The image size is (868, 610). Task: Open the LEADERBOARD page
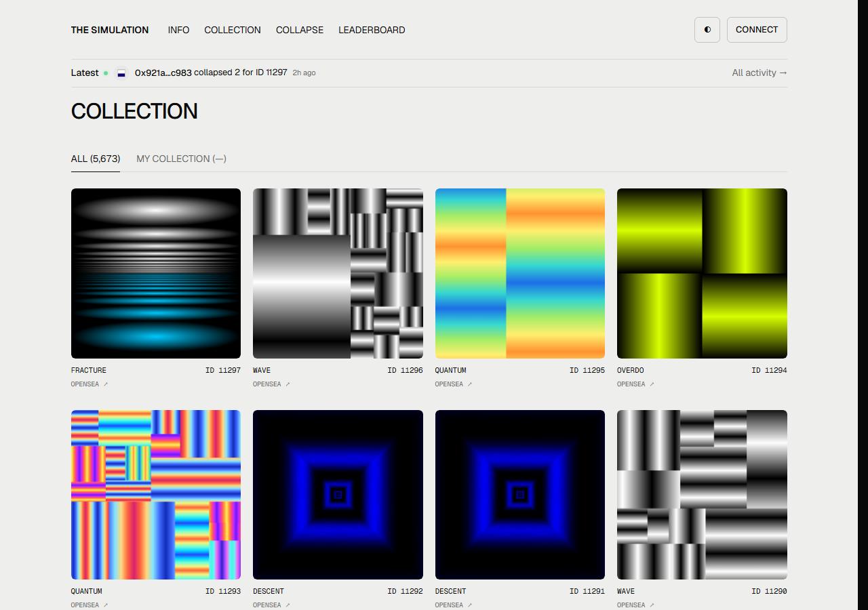click(372, 30)
